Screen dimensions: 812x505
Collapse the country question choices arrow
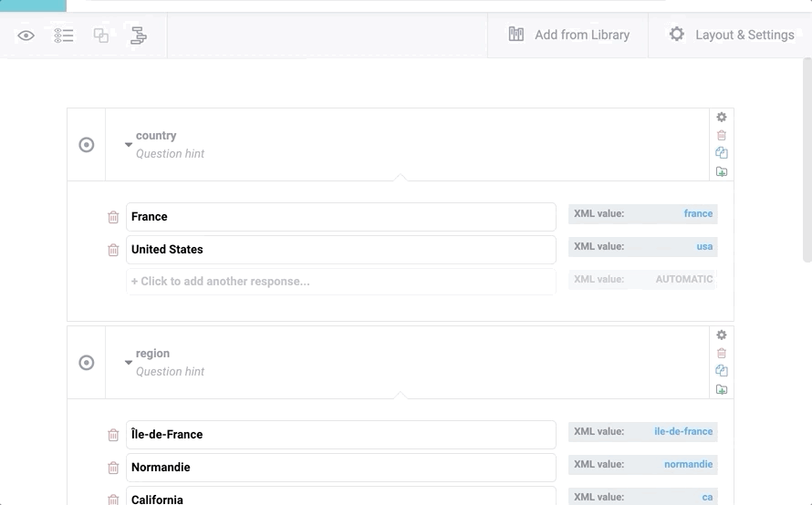(129, 144)
